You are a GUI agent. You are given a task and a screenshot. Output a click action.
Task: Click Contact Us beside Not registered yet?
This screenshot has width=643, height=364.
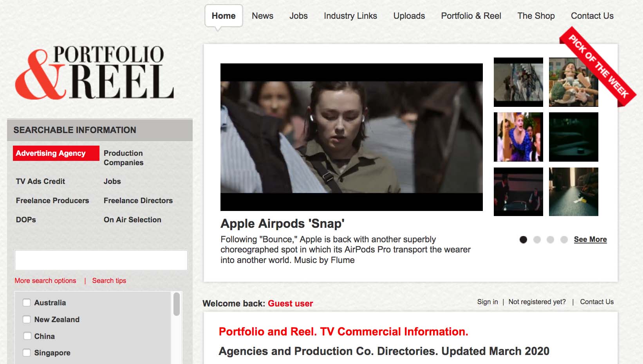coord(597,302)
